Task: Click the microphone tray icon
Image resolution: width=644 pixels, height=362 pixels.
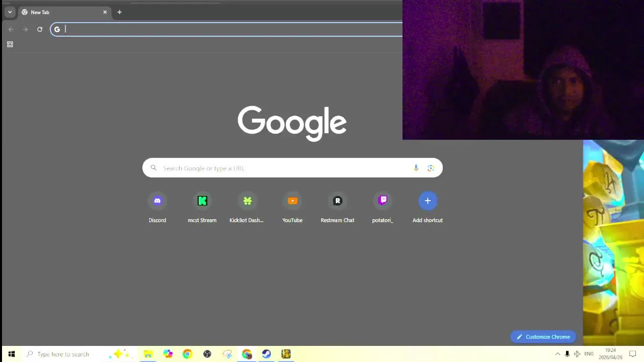Action: (x=567, y=354)
